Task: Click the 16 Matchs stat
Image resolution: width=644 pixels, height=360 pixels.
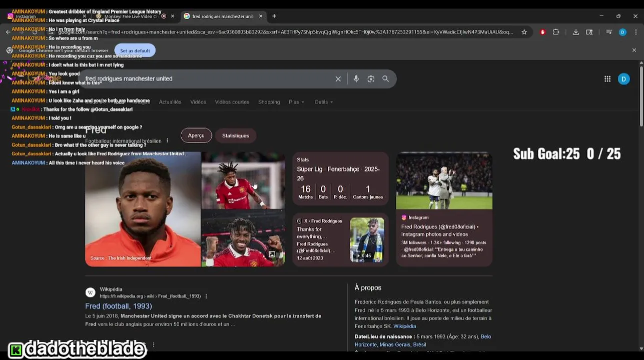Action: pyautogui.click(x=305, y=192)
